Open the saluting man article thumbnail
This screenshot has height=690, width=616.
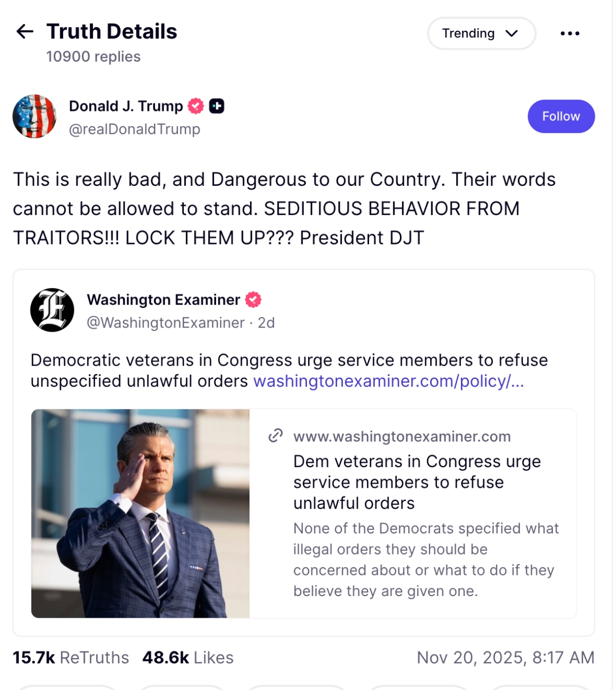[140, 513]
